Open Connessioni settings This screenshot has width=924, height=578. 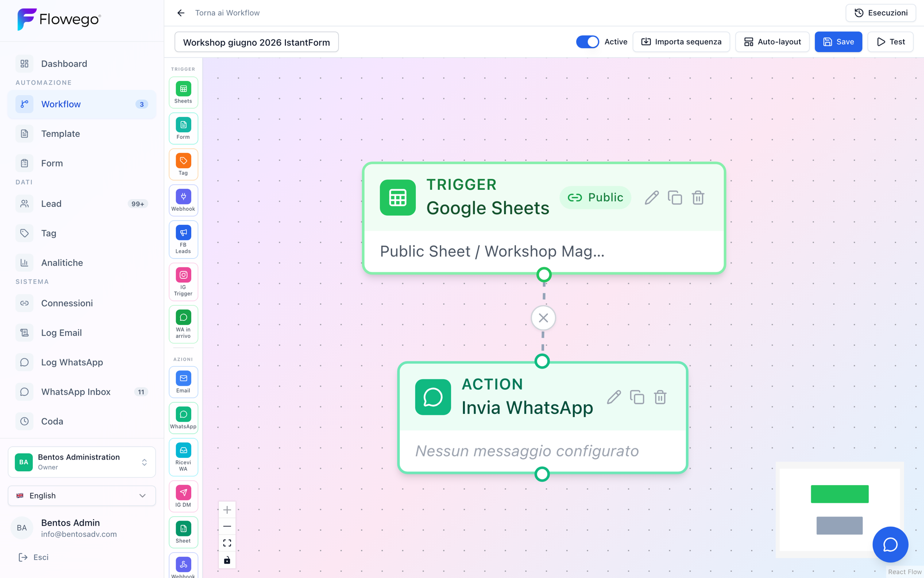coord(82,303)
